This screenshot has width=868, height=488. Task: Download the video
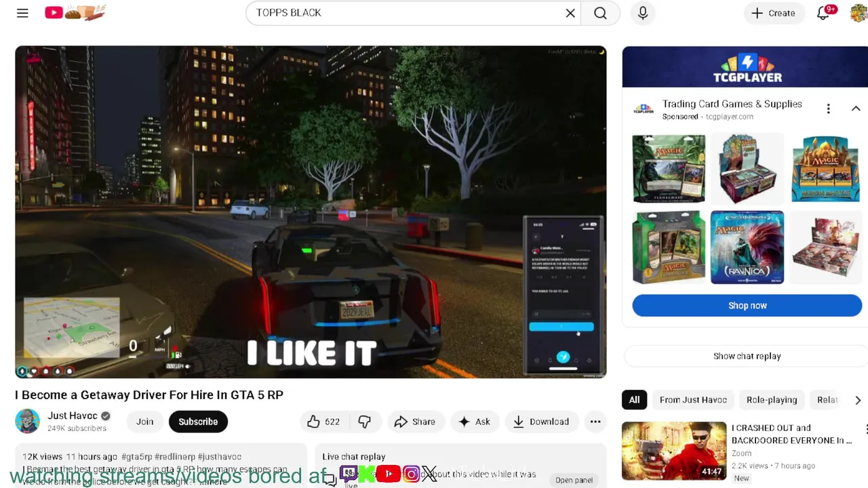(x=540, y=422)
